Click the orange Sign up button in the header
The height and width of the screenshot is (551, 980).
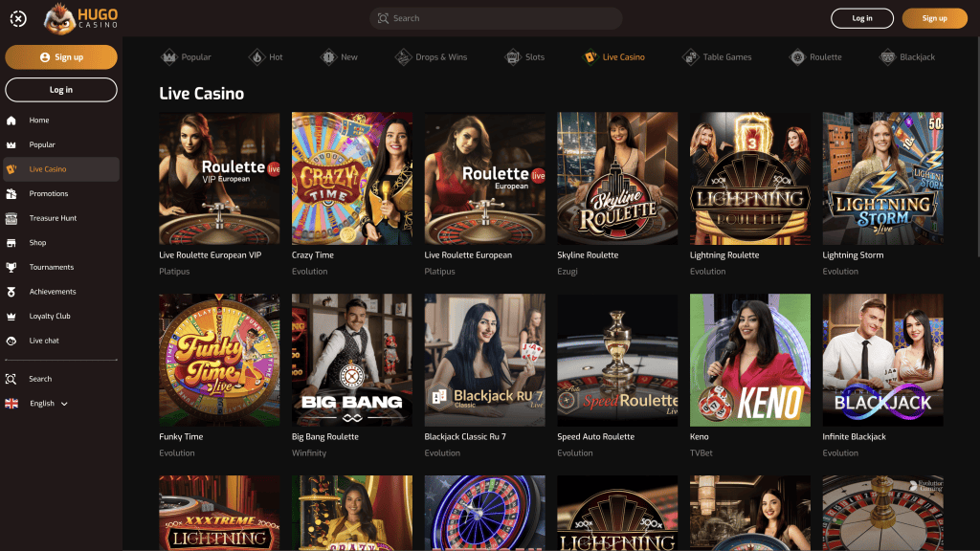(934, 18)
